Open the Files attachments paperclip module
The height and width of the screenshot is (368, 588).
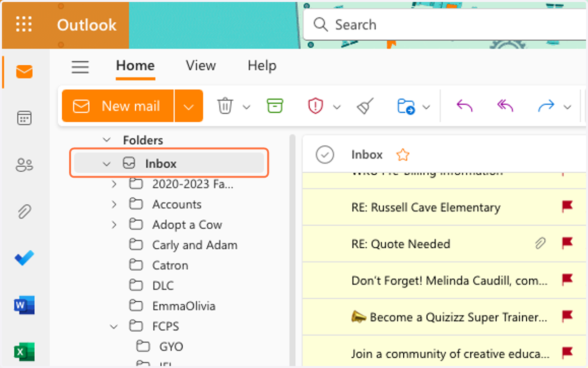24,211
